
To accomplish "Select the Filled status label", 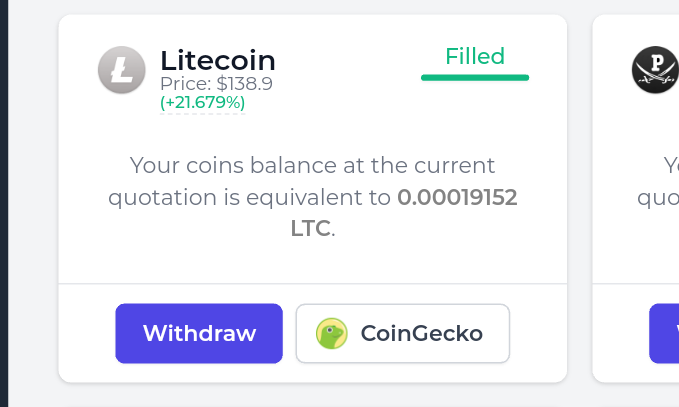I will pyautogui.click(x=475, y=56).
